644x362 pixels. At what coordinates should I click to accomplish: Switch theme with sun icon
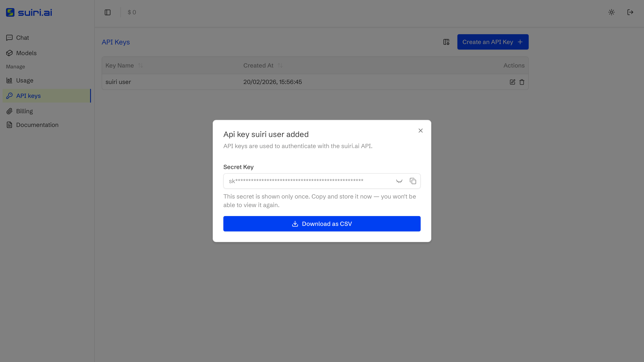point(612,12)
